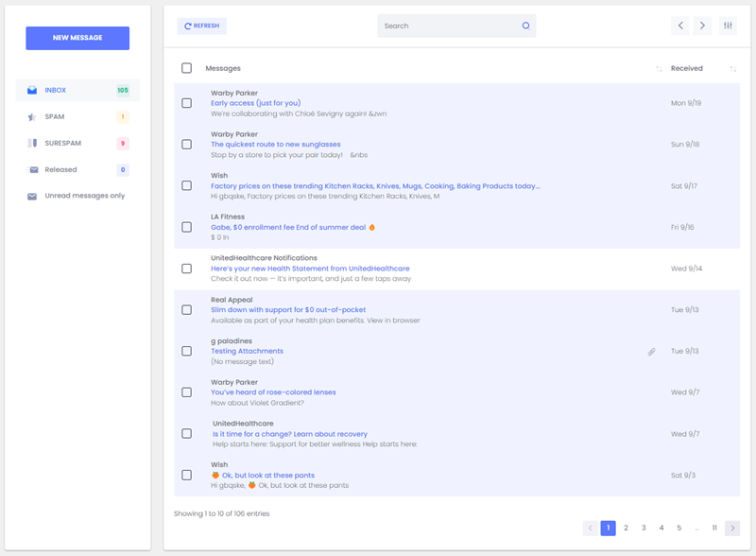Refresh the message list
The width and height of the screenshot is (756, 556).
201,26
